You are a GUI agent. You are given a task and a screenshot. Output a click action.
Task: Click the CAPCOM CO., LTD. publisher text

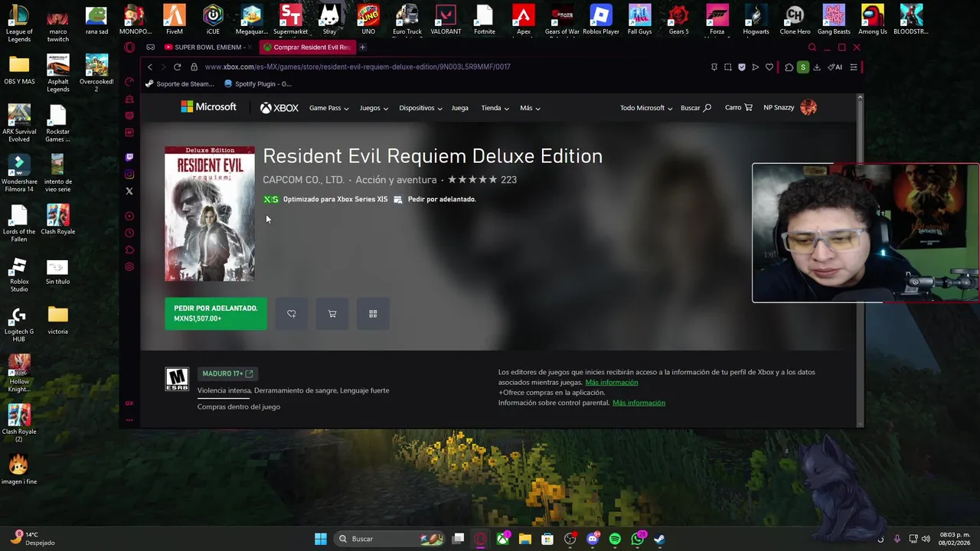click(x=303, y=180)
